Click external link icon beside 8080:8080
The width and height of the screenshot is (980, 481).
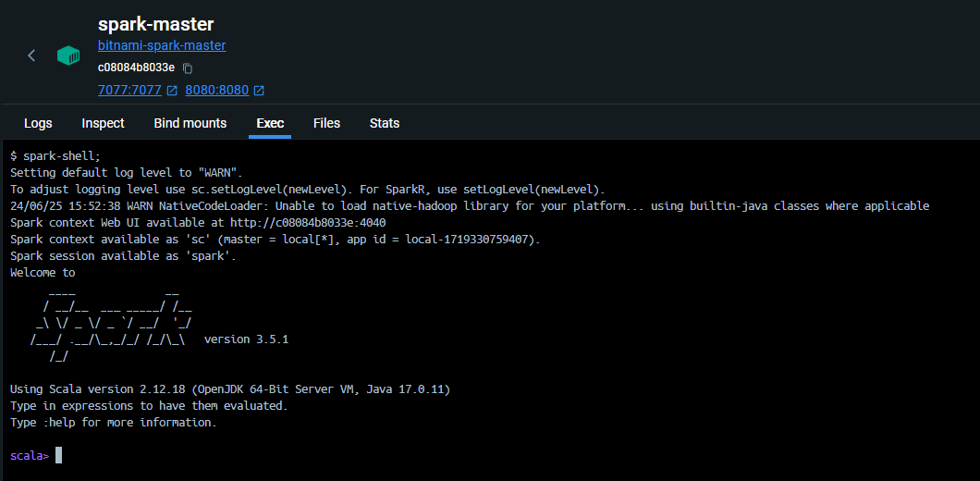259,91
